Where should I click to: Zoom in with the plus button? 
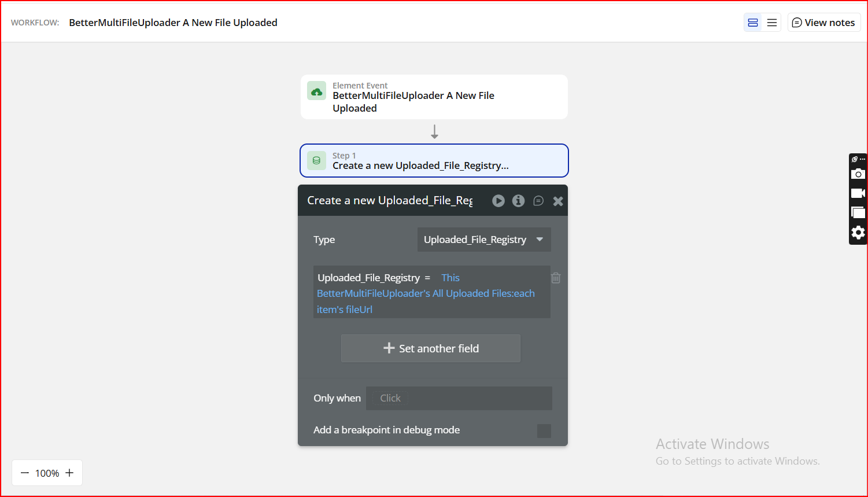69,473
